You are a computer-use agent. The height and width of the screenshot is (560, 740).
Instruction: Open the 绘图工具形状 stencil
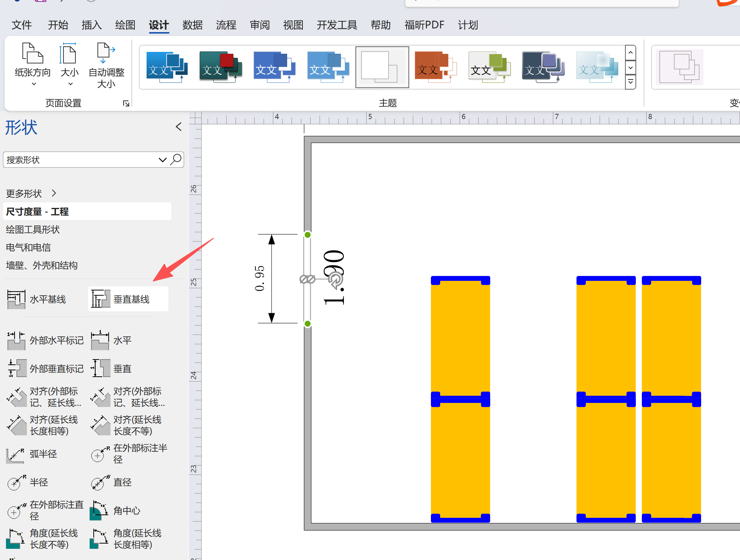tap(33, 229)
